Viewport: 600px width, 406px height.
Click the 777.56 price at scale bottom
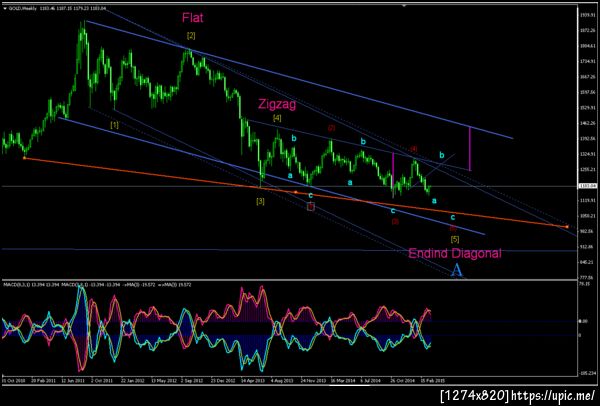587,277
